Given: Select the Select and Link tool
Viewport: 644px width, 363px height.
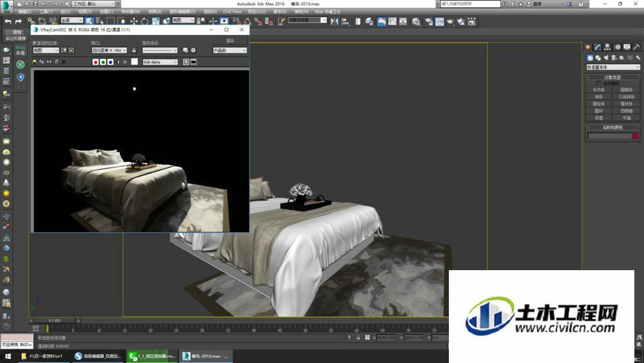Looking at the screenshot, I should tap(31, 21).
